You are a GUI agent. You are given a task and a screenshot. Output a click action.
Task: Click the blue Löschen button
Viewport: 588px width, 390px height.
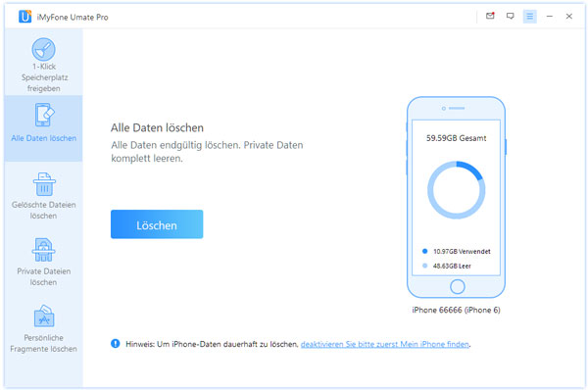click(157, 224)
